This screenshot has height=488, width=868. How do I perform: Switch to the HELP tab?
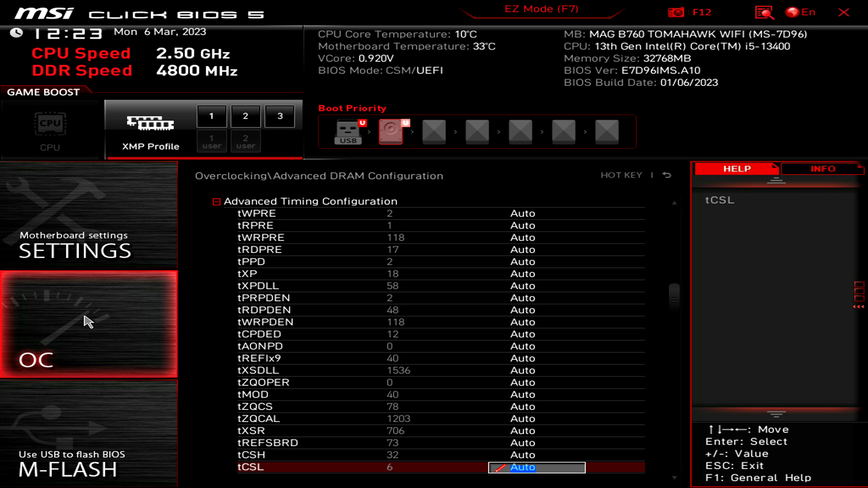pos(736,169)
